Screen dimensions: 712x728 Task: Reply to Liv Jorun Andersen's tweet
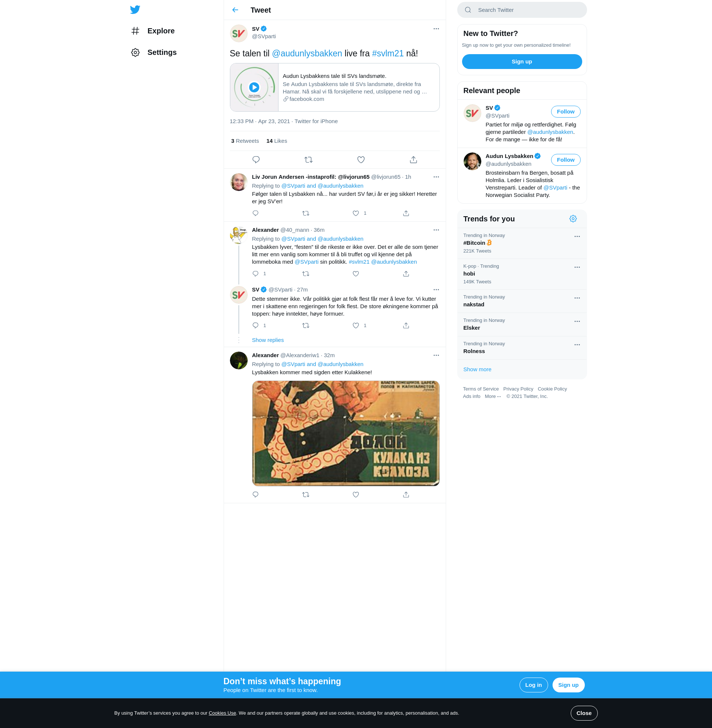(256, 213)
